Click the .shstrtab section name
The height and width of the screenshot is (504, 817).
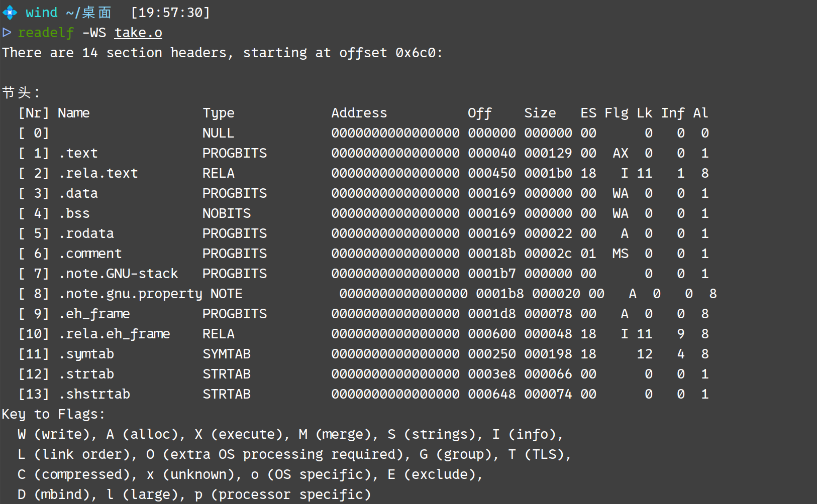94,394
